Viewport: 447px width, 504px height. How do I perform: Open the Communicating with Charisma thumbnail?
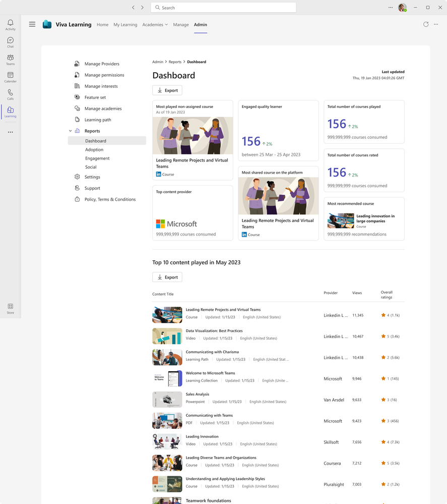[167, 357]
